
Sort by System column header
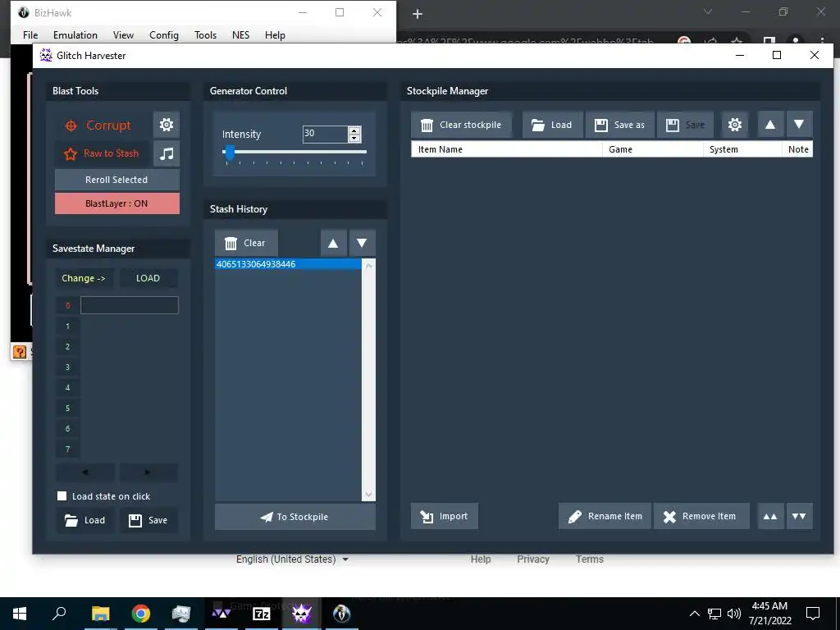(742, 149)
